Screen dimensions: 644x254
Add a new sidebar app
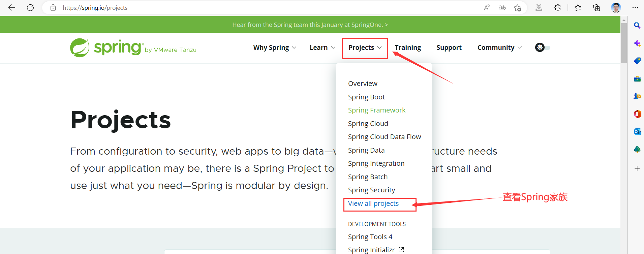click(637, 168)
